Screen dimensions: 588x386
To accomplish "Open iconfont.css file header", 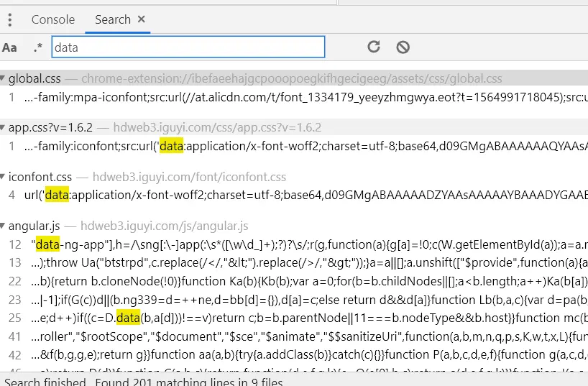I will (294, 177).
